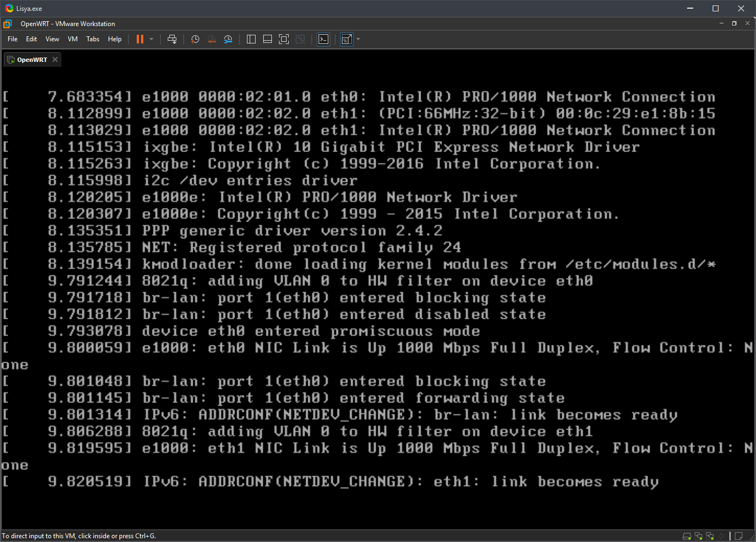Click the Unity mode icon

300,39
